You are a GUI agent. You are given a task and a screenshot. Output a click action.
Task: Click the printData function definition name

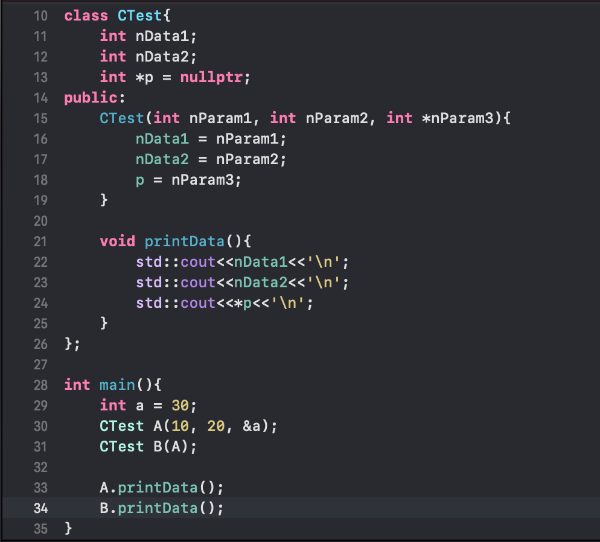(184, 242)
